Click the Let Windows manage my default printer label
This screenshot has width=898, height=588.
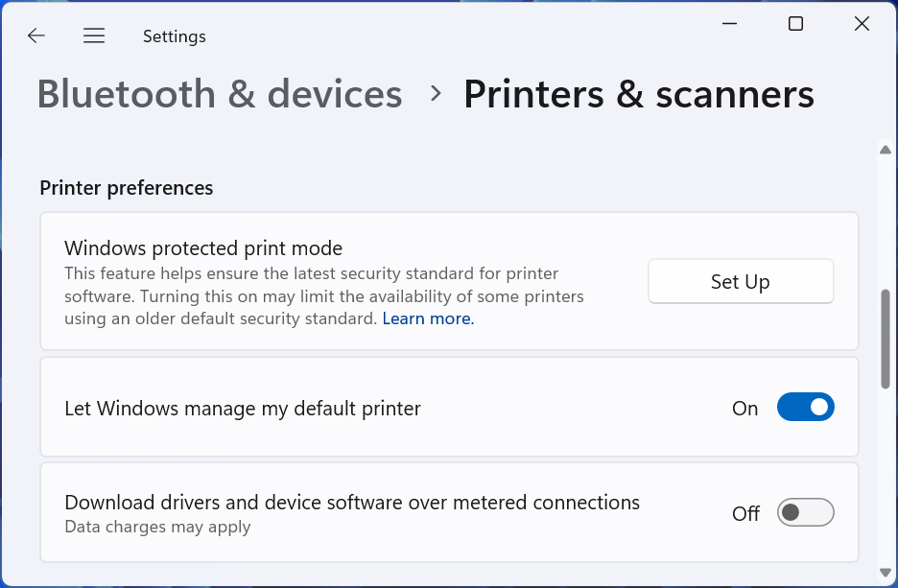click(x=243, y=409)
